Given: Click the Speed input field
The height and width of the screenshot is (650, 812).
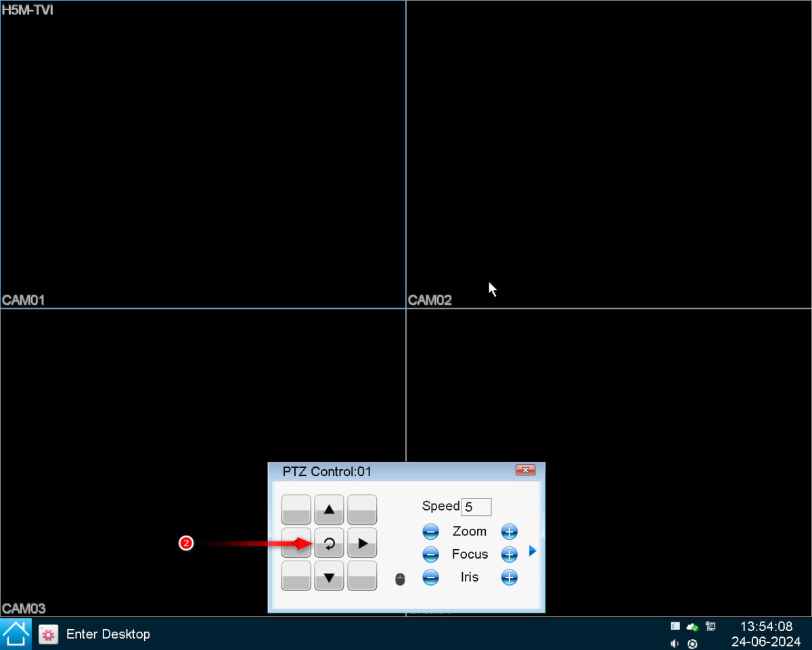Looking at the screenshot, I should [x=476, y=507].
